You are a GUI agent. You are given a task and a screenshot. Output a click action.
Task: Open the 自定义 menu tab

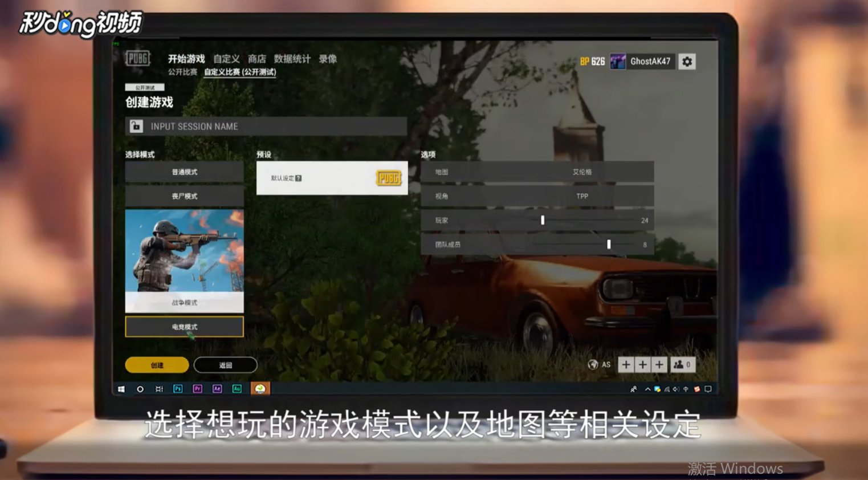point(226,59)
